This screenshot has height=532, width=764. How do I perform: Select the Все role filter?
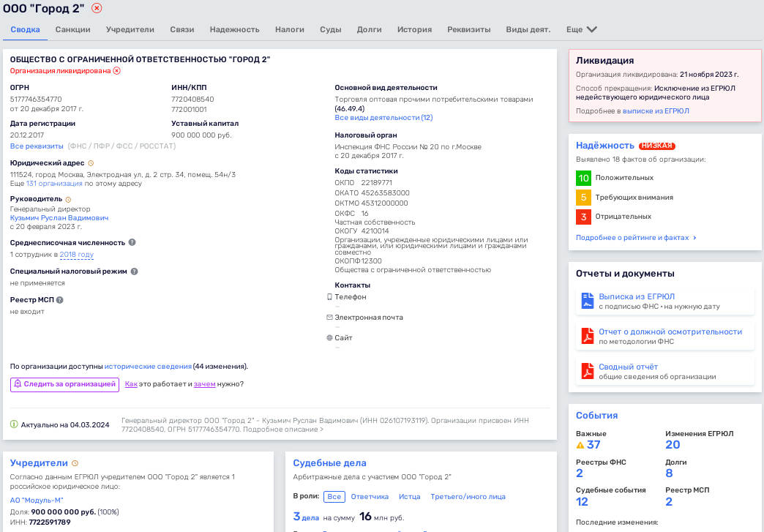[334, 496]
